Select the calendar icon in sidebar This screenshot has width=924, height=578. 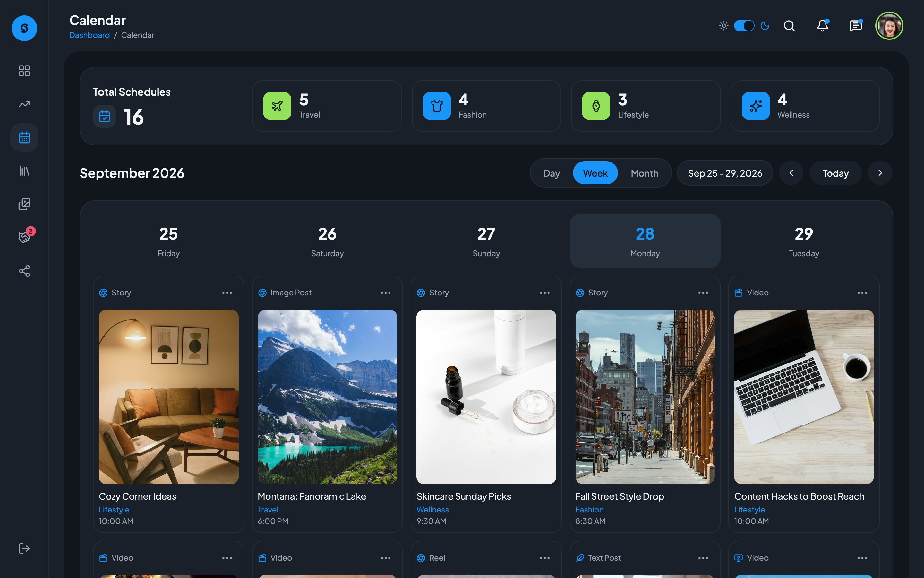[24, 138]
